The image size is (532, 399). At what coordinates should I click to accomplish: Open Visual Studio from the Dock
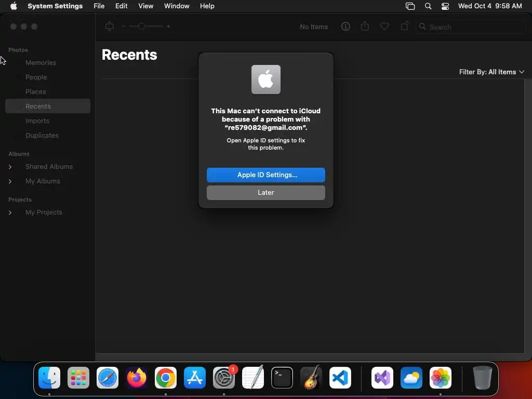(382, 378)
